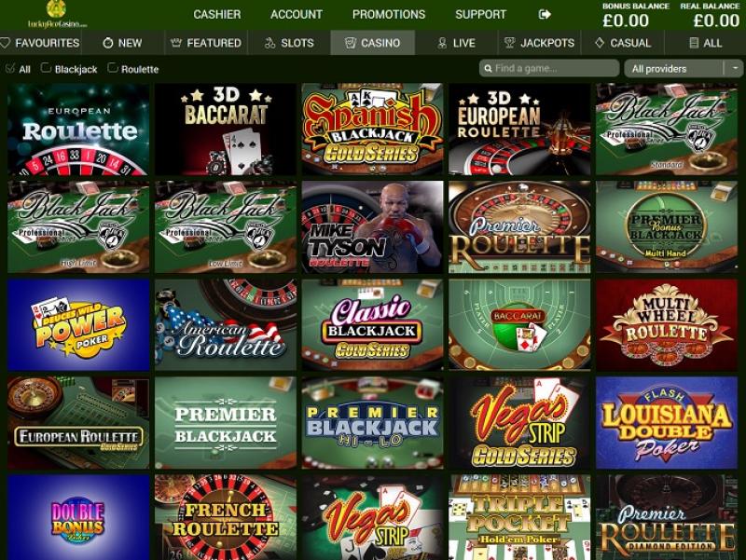The width and height of the screenshot is (746, 560).
Task: Select the Featured crown icon
Action: coord(176,43)
